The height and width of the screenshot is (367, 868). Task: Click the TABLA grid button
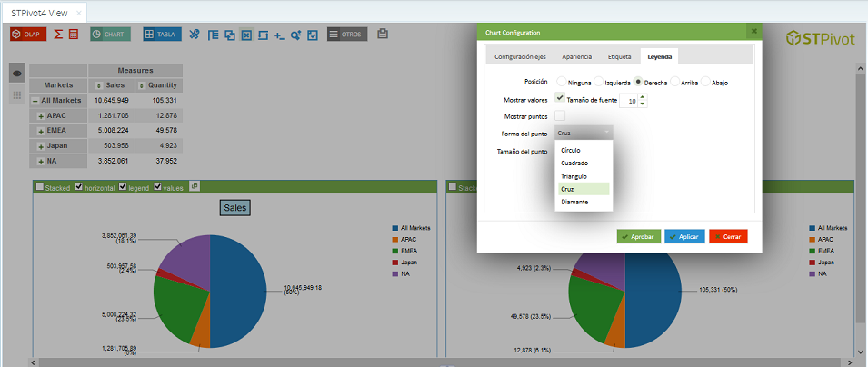point(162,35)
